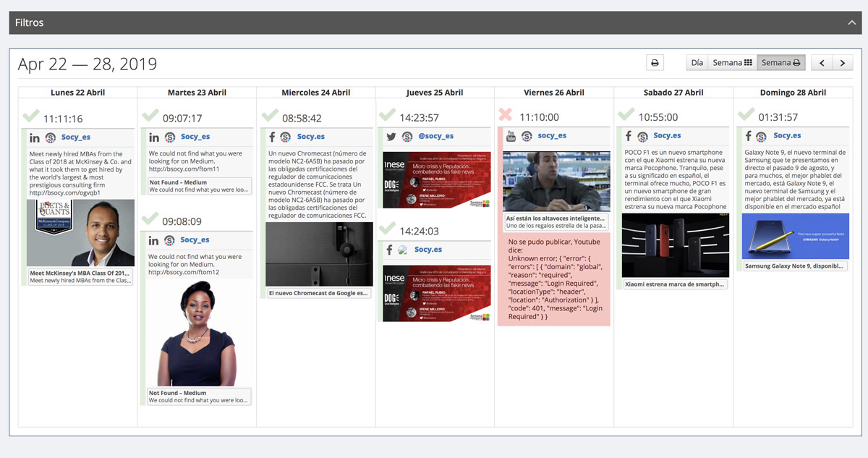
Task: Open the Socy.es link in the 14:24:03 post
Action: 428,250
